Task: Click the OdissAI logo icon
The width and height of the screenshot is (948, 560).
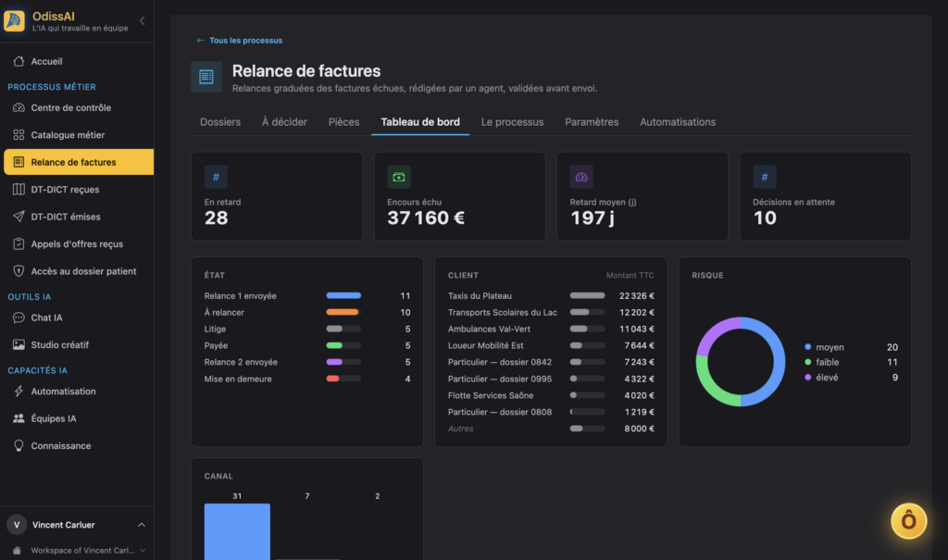Action: tap(14, 20)
